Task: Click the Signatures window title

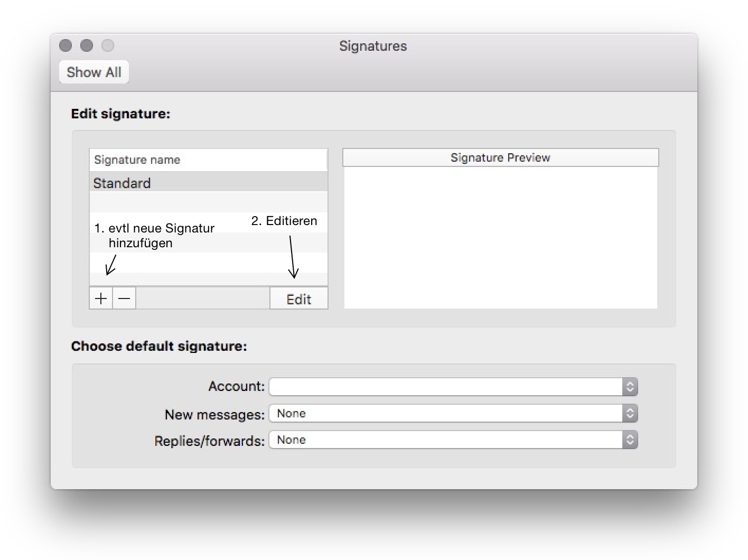Action: (373, 46)
